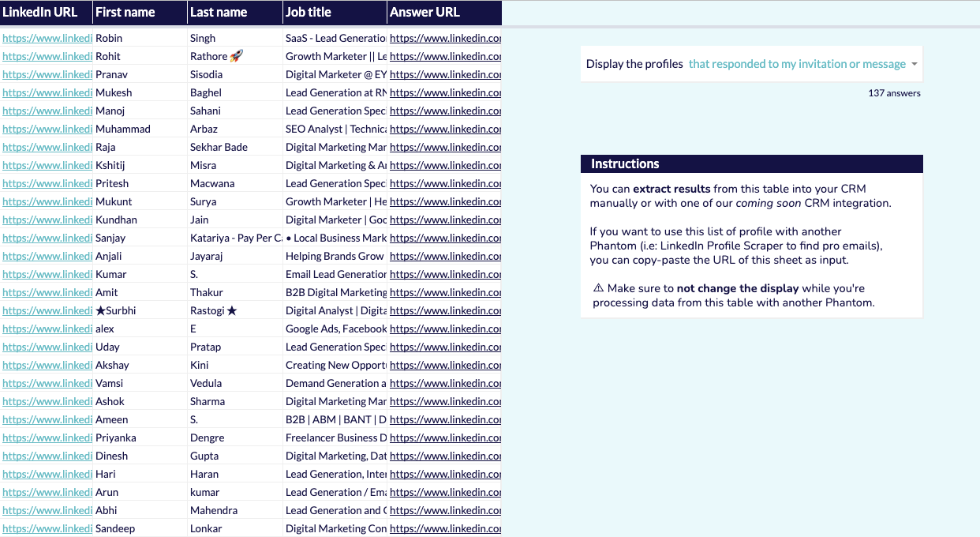Select the '137 answers' count text
980x537 pixels.
(894, 93)
